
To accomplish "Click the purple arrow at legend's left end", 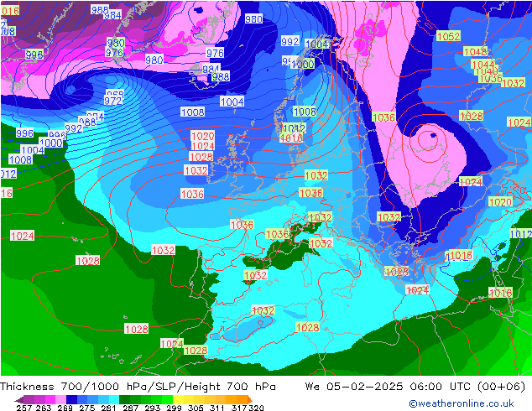I will 18,400.
